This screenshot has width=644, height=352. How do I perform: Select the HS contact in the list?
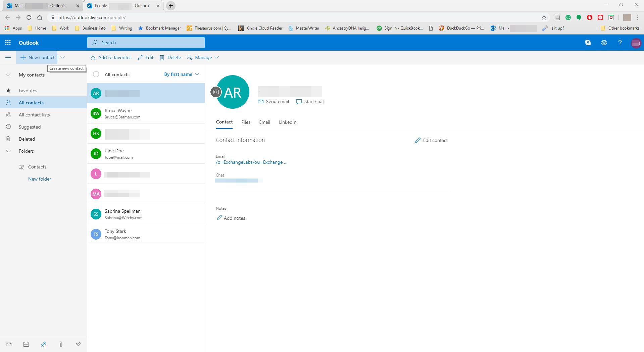[146, 134]
